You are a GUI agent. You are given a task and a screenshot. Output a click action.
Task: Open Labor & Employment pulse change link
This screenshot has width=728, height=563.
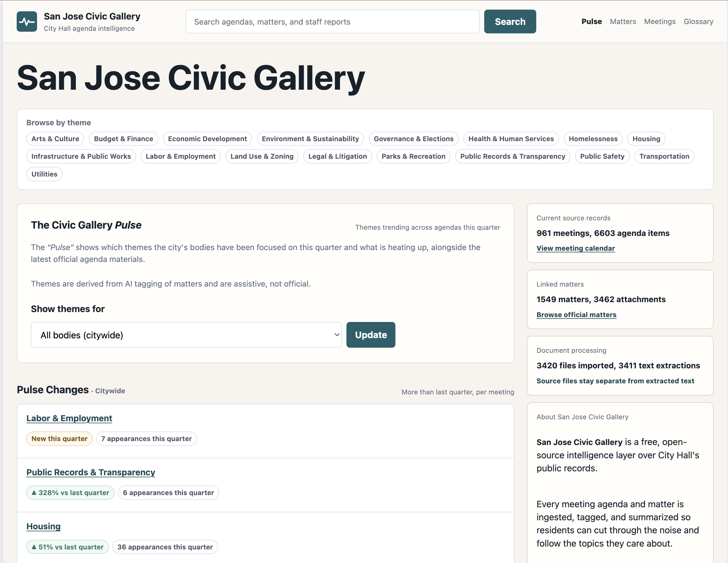69,418
